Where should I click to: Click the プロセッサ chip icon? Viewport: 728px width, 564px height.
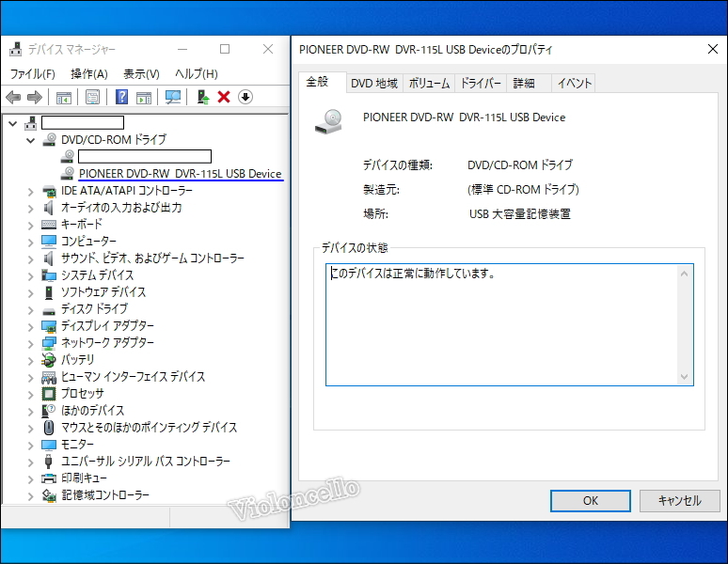(x=49, y=393)
